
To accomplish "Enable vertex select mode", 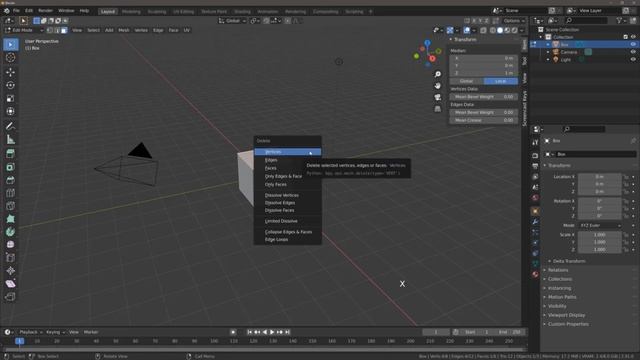I will (x=50, y=30).
